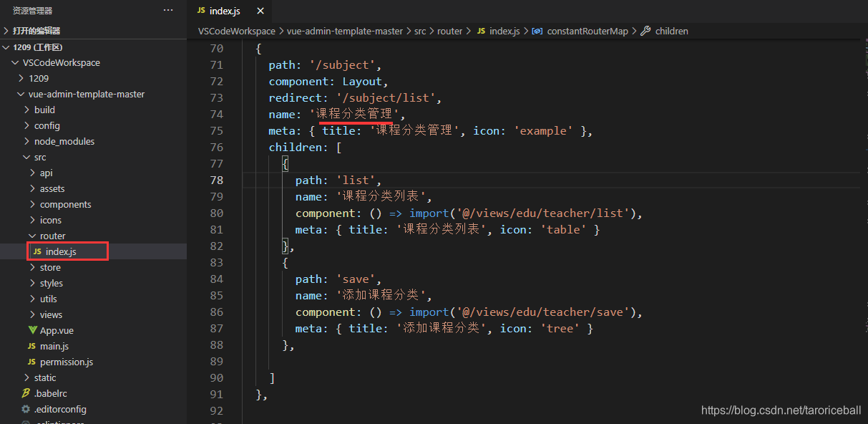Select the index.js editor tab
This screenshot has height=424, width=868.
(x=230, y=11)
